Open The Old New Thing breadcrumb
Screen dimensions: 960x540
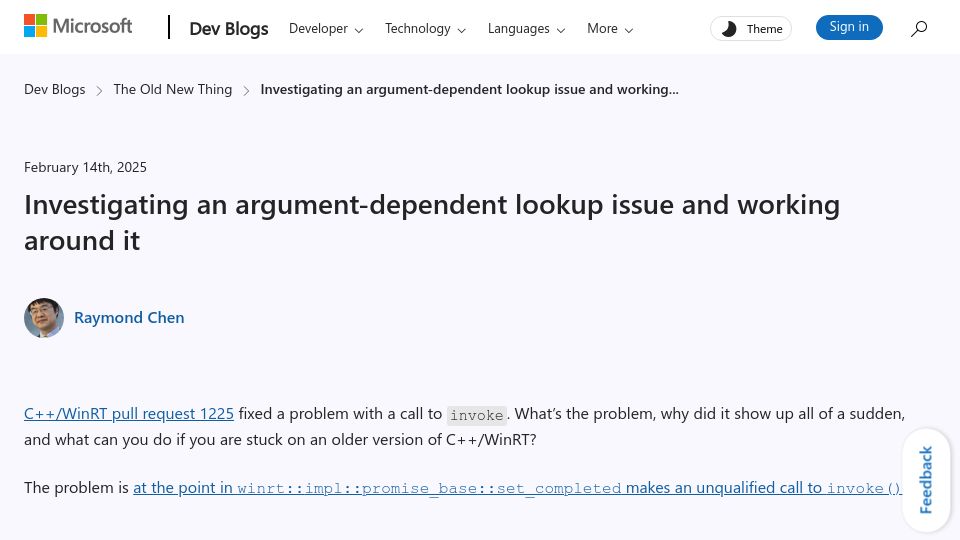tap(173, 89)
